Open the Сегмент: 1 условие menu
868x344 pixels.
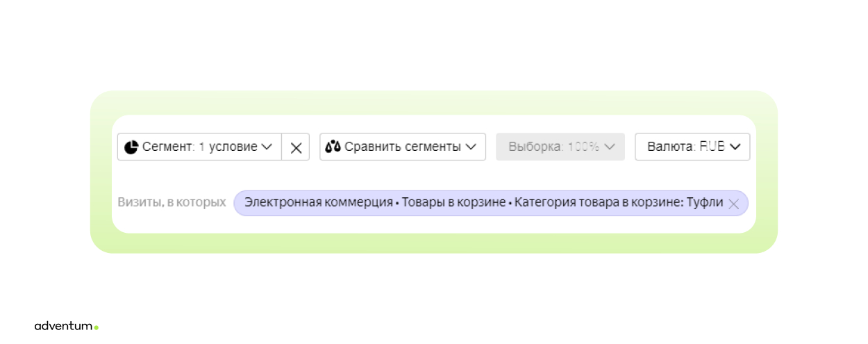pyautogui.click(x=199, y=147)
